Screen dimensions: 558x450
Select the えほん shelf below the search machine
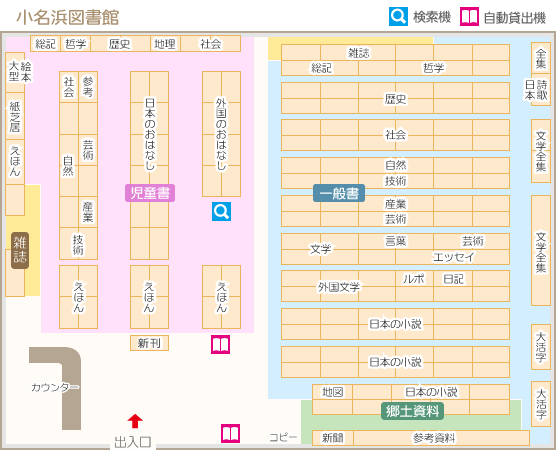(x=221, y=297)
